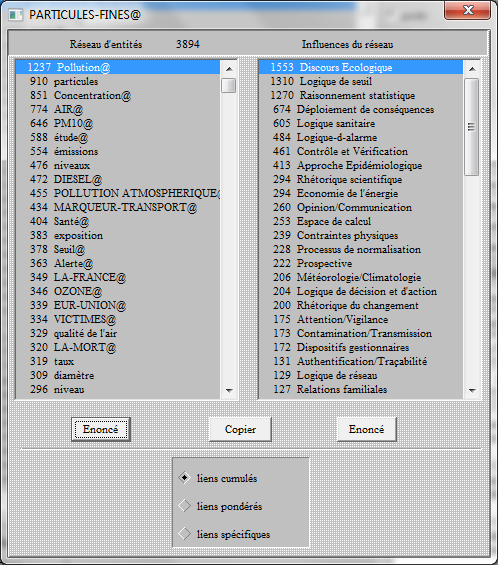Click the left Enoncé button under entities list
The width and height of the screenshot is (498, 565).
click(x=101, y=429)
